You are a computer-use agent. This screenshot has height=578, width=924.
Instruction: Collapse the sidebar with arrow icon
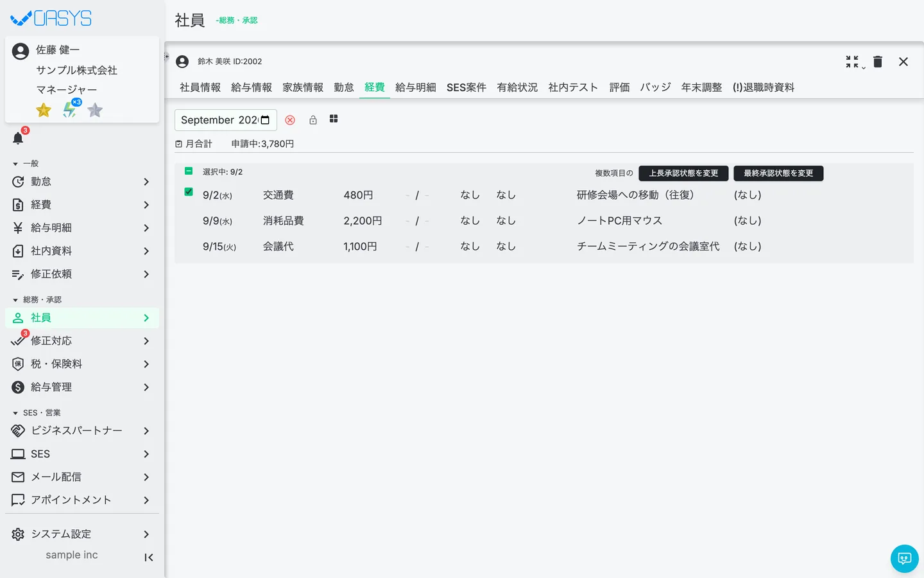point(149,557)
